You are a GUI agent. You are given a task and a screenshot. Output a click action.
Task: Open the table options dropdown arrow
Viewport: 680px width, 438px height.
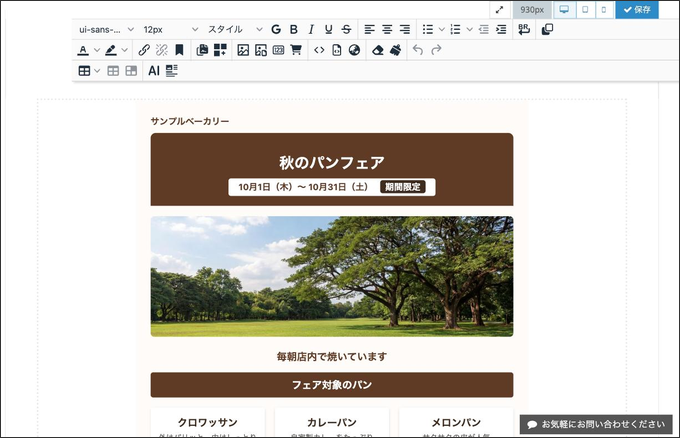pyautogui.click(x=97, y=71)
